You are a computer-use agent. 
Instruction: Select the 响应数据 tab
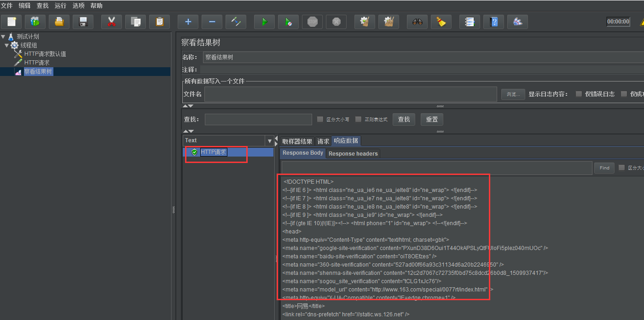coord(346,141)
